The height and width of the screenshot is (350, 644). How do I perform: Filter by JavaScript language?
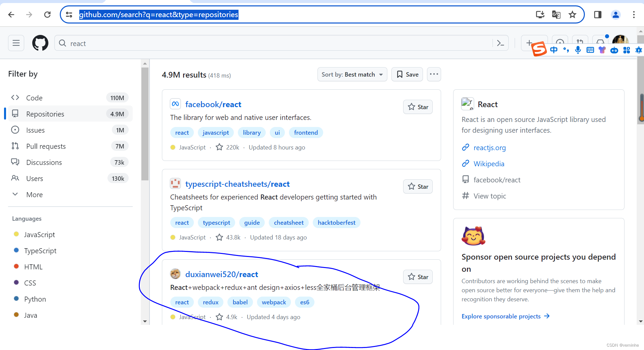coord(39,234)
